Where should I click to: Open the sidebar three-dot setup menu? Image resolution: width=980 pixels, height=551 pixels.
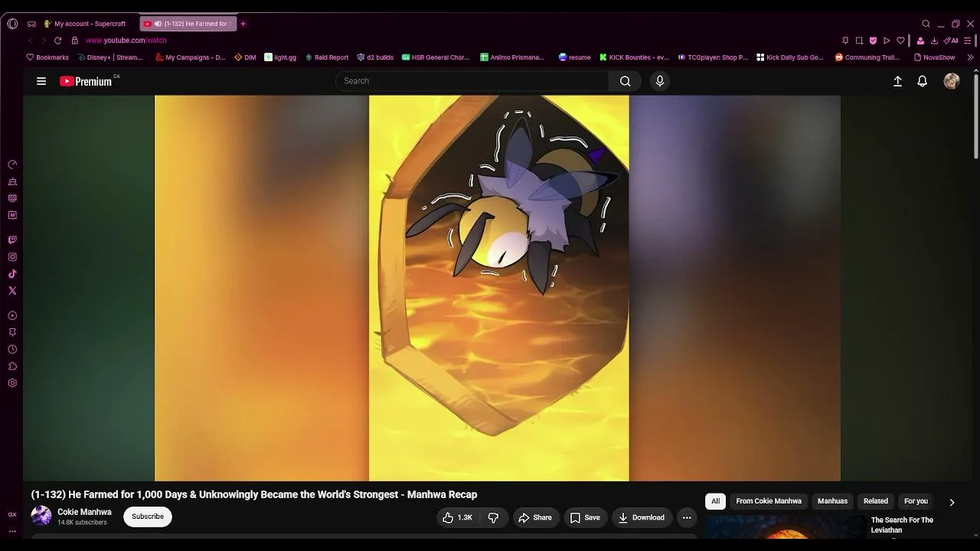click(x=12, y=530)
